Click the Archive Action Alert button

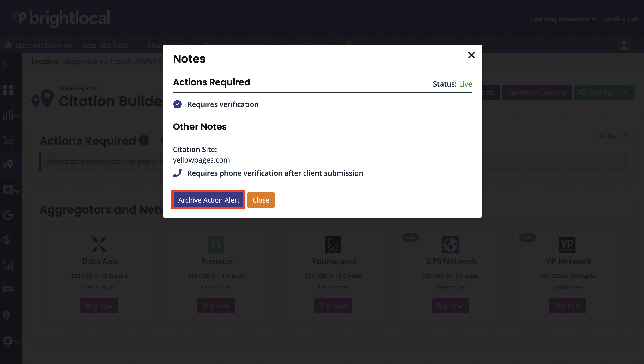[x=208, y=200]
